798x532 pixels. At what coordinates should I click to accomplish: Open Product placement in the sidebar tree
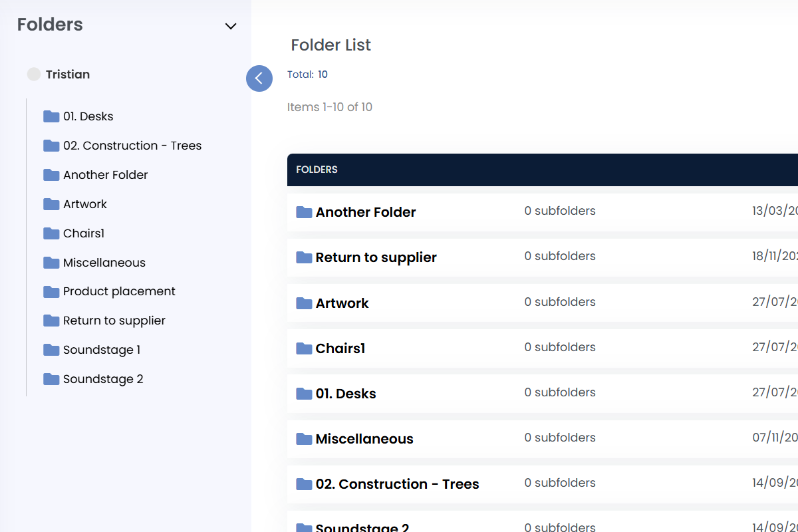pyautogui.click(x=119, y=291)
